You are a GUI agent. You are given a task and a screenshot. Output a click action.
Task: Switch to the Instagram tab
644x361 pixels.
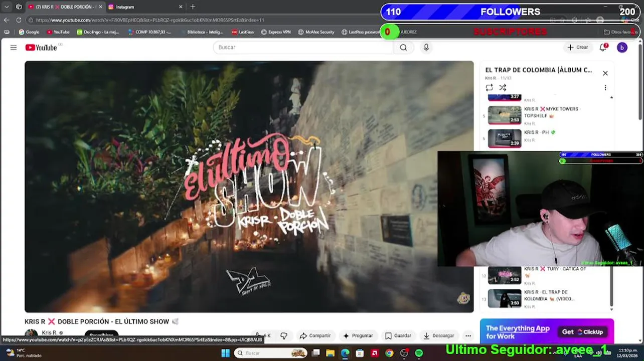pyautogui.click(x=144, y=7)
